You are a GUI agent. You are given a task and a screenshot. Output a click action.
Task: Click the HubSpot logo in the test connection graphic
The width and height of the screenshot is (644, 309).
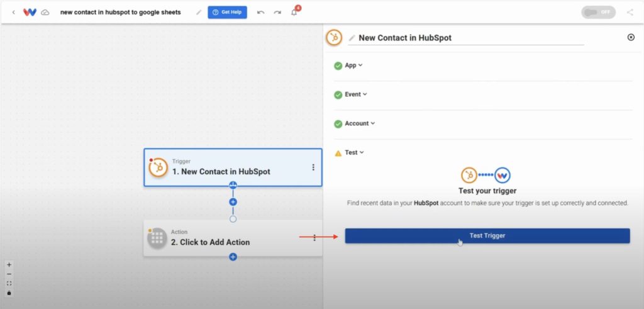tap(469, 175)
